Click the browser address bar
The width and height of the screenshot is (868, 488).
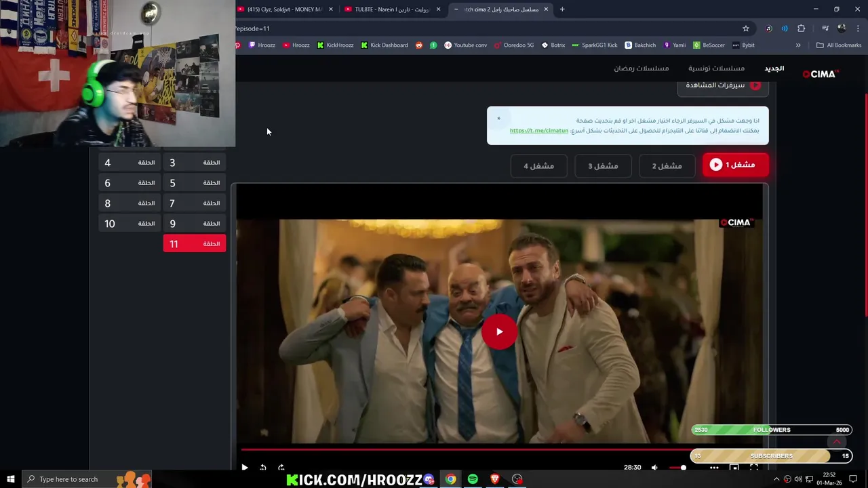coord(485,28)
